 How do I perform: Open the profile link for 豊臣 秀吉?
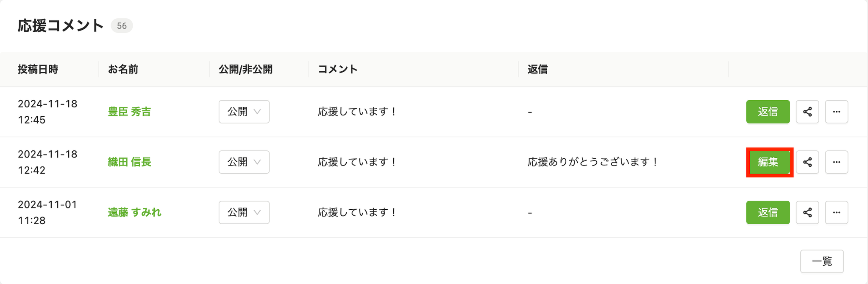[129, 112]
